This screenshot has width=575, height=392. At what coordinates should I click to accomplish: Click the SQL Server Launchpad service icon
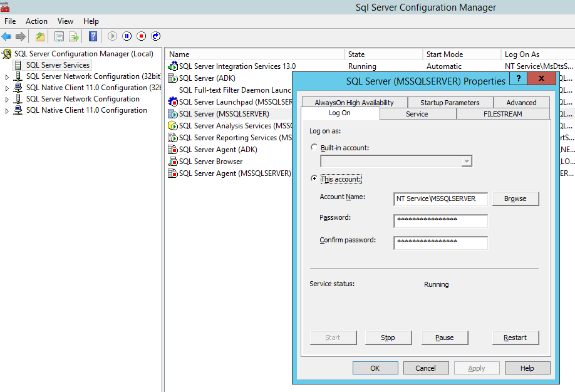point(173,101)
